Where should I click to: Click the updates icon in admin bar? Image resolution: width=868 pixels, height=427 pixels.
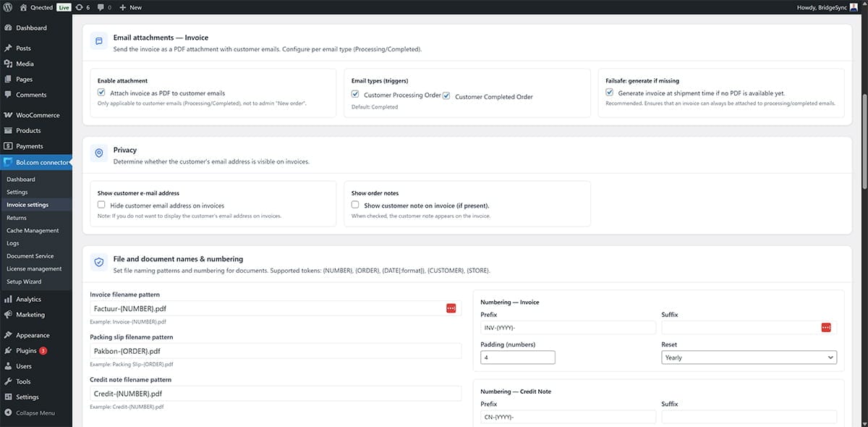click(x=80, y=7)
